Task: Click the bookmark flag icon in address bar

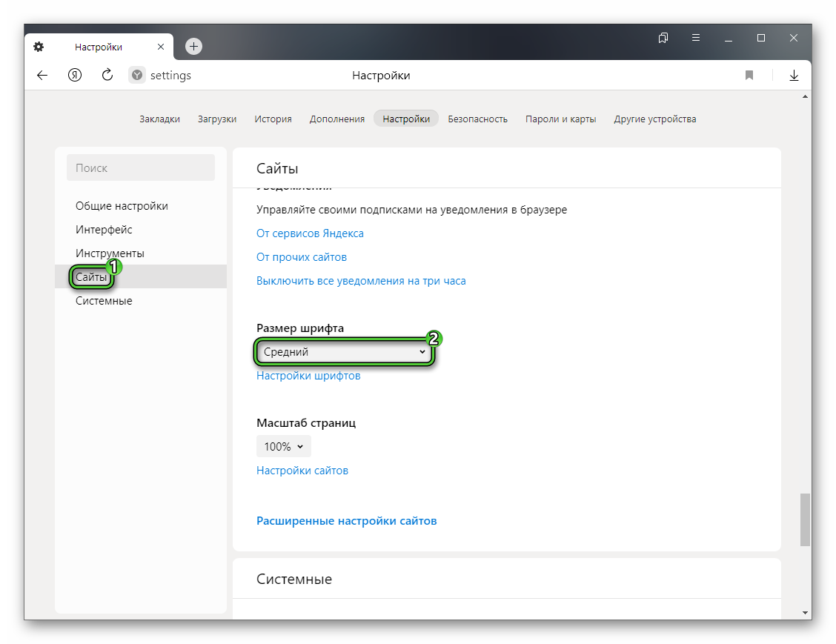Action: tap(749, 76)
